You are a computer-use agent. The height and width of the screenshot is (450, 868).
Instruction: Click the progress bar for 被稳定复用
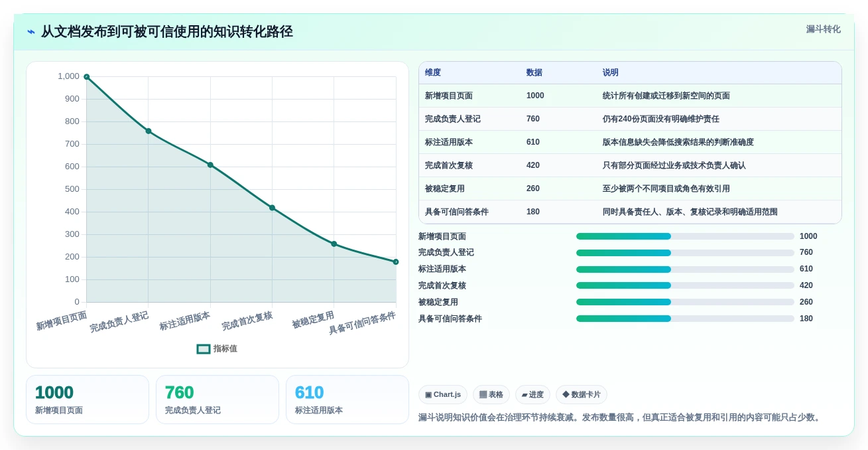685,302
